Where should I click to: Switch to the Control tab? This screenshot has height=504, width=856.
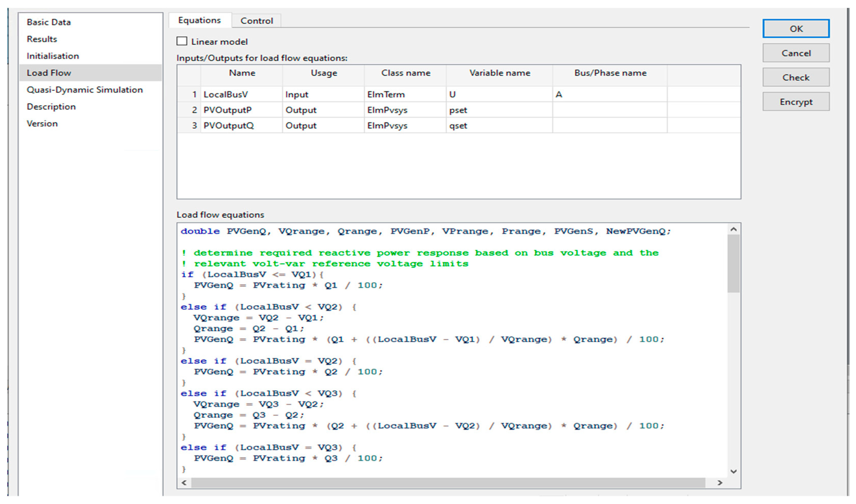tap(256, 21)
